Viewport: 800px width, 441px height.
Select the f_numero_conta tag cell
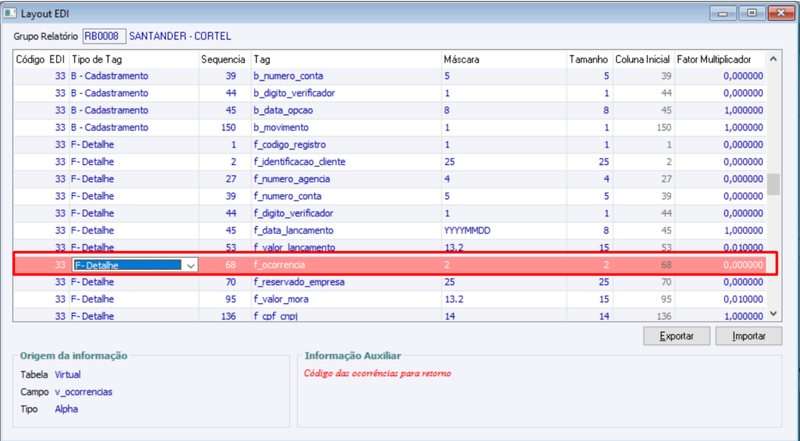[x=346, y=196]
